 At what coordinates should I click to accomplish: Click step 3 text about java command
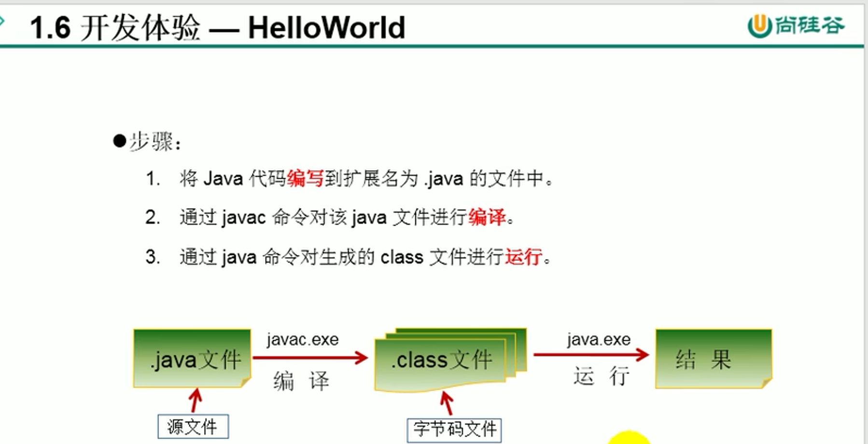(x=348, y=257)
